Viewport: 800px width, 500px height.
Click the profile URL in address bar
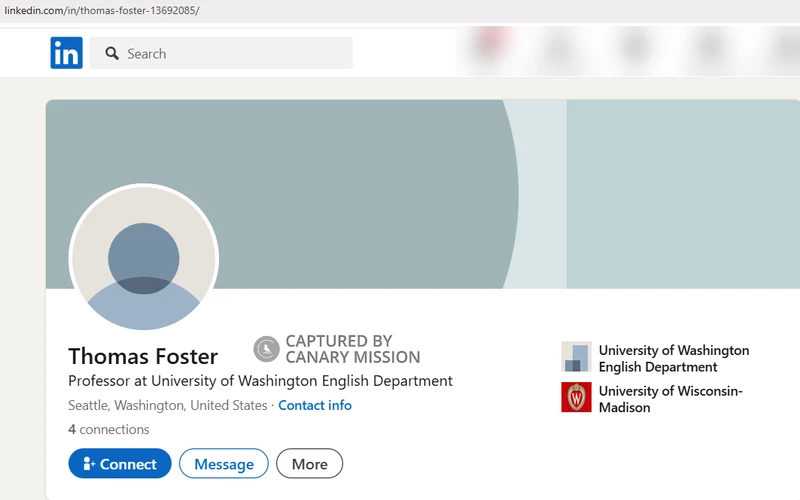(102, 10)
